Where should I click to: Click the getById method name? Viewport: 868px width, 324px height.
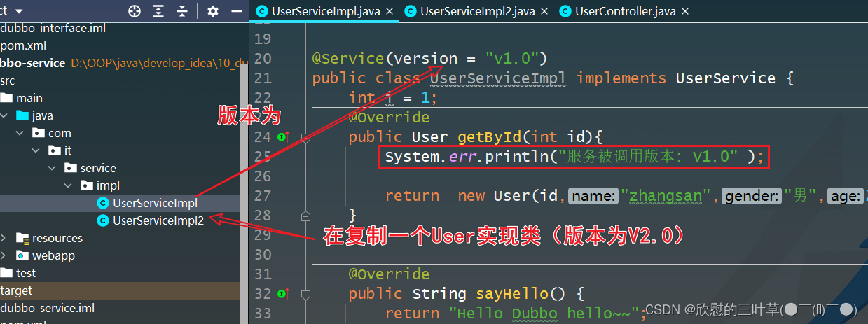(x=489, y=136)
